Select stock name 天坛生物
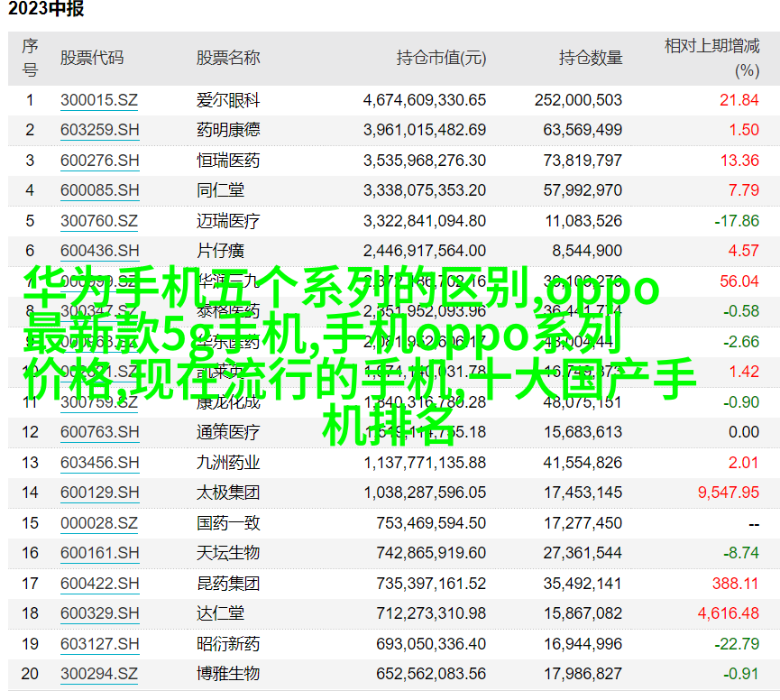 coord(228,553)
